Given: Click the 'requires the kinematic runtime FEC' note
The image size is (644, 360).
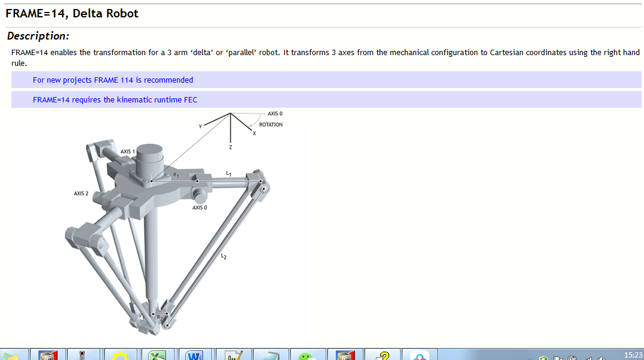Looking at the screenshot, I should (x=115, y=99).
